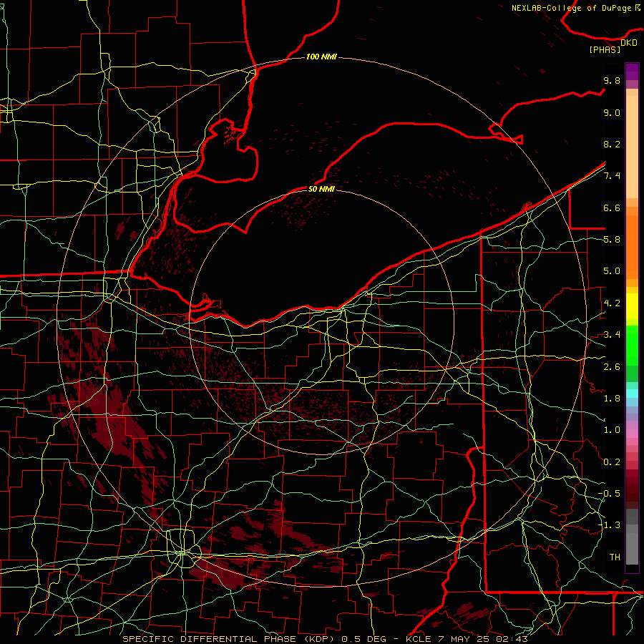
Task: Click the 0.2 legend value
Action: [612, 462]
